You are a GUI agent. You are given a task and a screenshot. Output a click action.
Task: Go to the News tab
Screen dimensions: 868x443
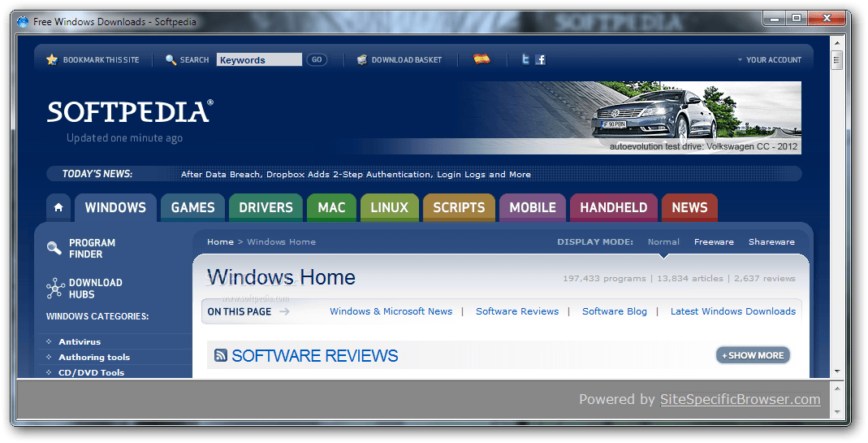pos(689,207)
